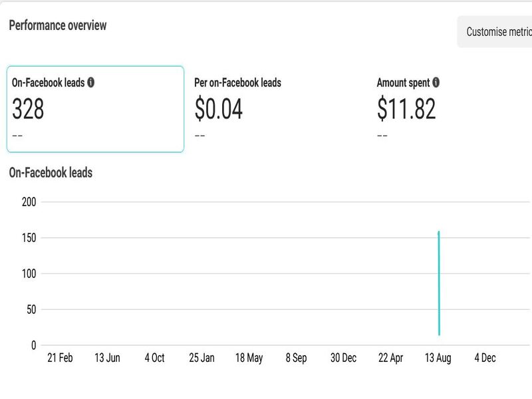
Task: Click the 328 leads total value
Action: click(28, 109)
